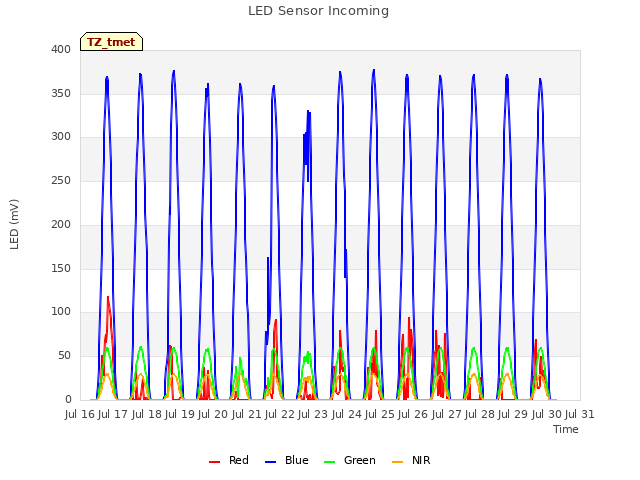Image resolution: width=640 pixels, height=480 pixels.
Task: Click the Jul 24 x-axis tick label
Action: coord(347,414)
